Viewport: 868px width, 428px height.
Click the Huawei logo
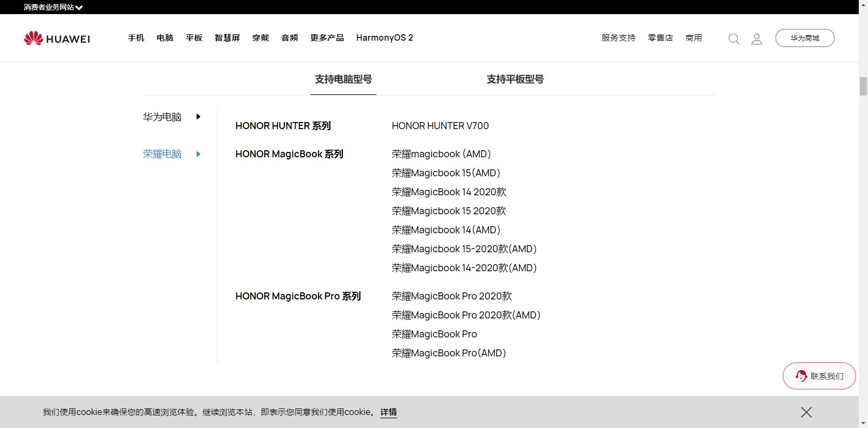(57, 39)
